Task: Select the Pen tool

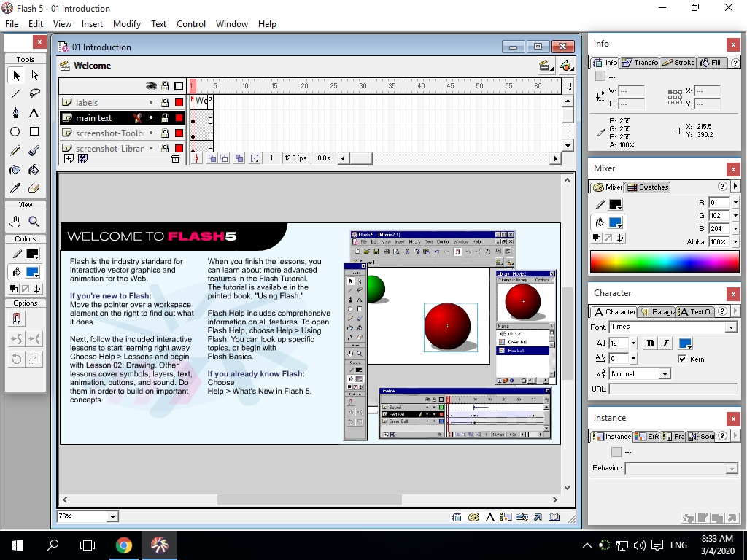Action: click(16, 113)
